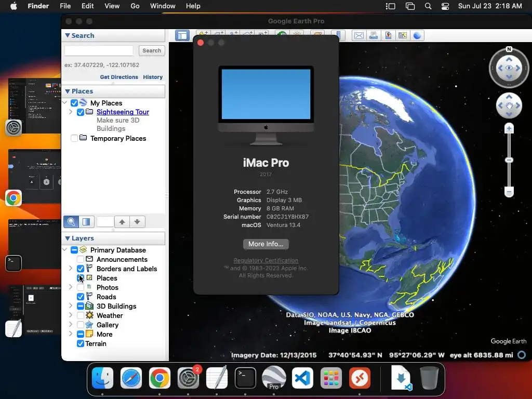Click look-left arrow on eye joystick
Image resolution: width=532 pixels, height=399 pixels.
[500, 68]
